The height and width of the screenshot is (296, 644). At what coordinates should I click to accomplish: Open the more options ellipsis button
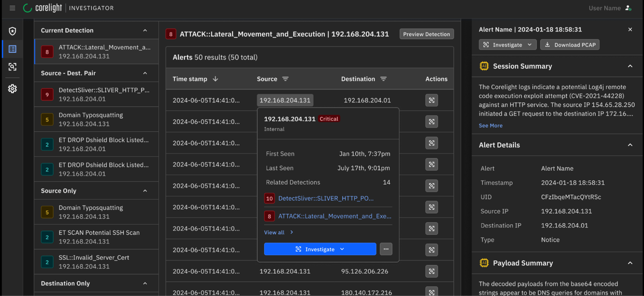click(x=386, y=249)
